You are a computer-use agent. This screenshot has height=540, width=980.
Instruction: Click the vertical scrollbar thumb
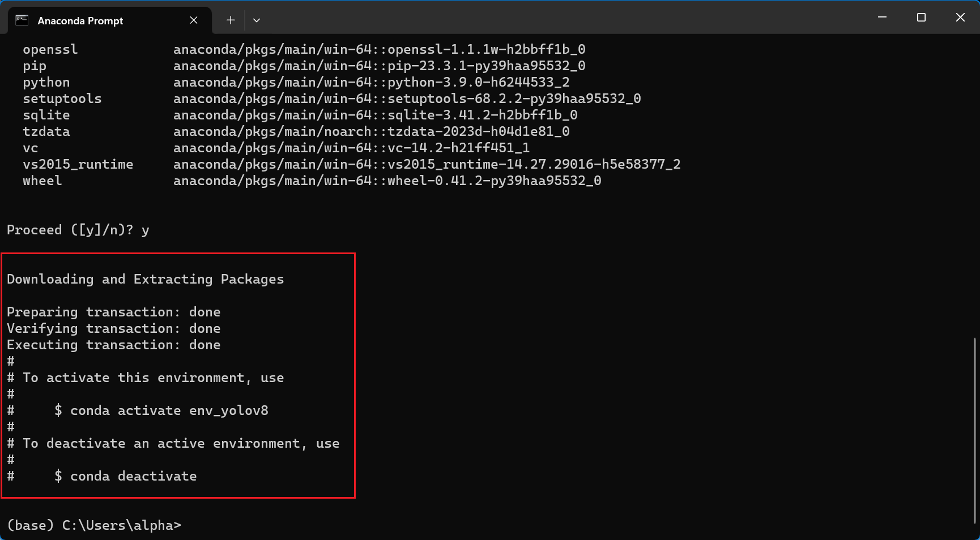click(975, 430)
